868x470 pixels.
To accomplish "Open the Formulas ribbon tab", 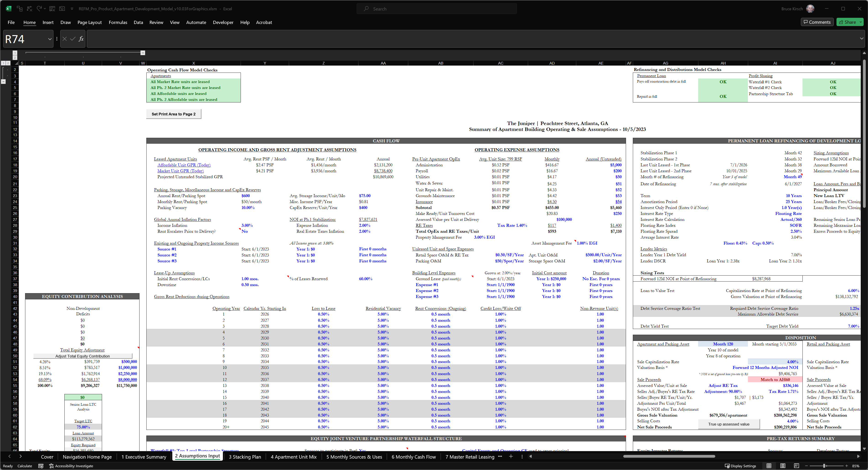I will coord(118,22).
